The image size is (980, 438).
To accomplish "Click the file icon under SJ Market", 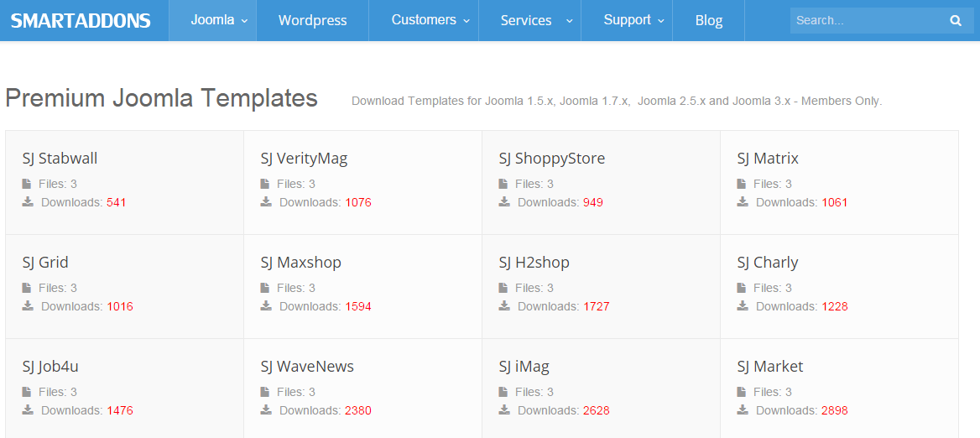I will point(741,392).
